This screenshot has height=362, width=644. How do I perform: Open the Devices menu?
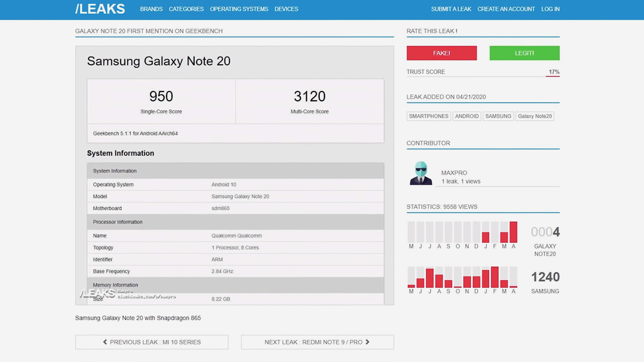(286, 9)
